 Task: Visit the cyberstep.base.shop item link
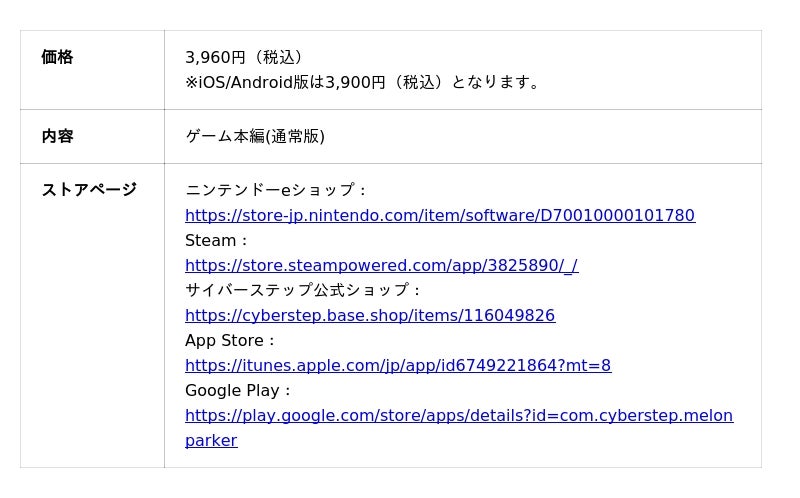(369, 316)
